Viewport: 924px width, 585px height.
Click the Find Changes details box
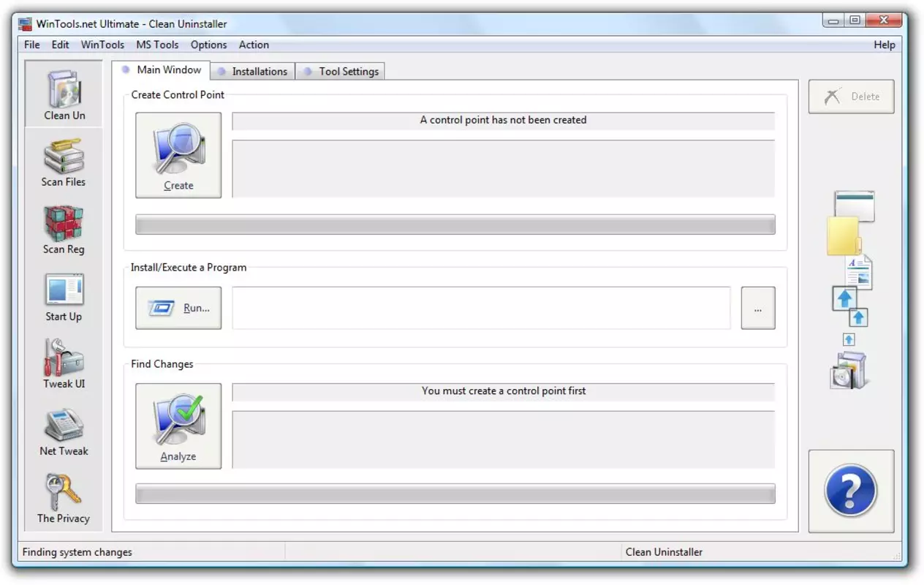(503, 439)
